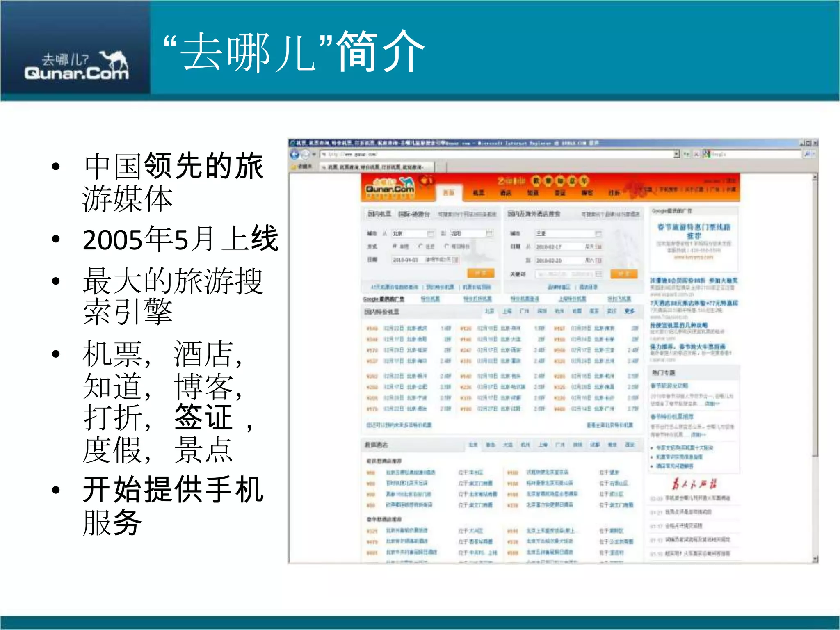840x630 pixels.
Task: Click the Favorites star icon
Action: coord(294,167)
